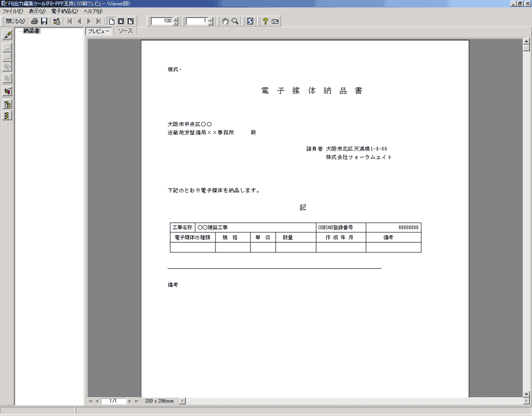This screenshot has width=532, height=416.
Task: Open the 表示(V) menu
Action: (37, 11)
